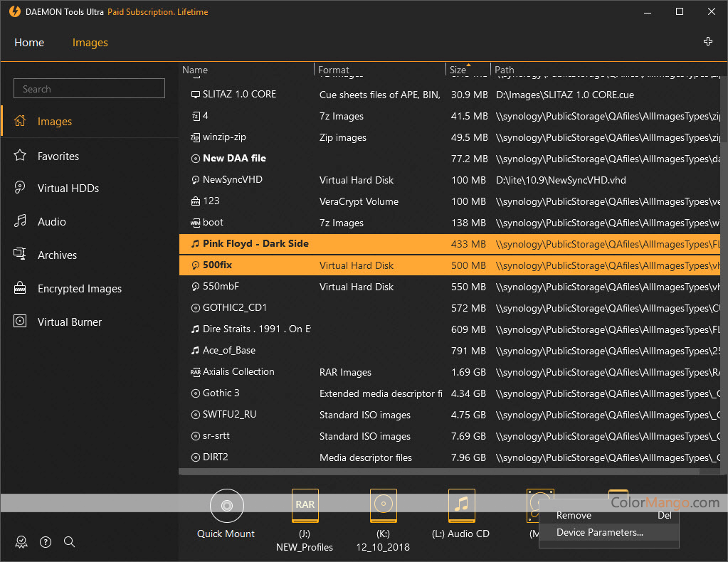Select the (J:) NEW_Profiles RAR drive
The height and width of the screenshot is (562, 728).
(x=305, y=506)
